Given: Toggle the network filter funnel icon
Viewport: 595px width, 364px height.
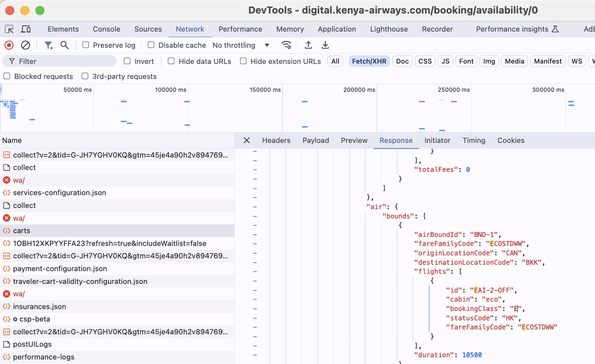Looking at the screenshot, I should pos(48,45).
